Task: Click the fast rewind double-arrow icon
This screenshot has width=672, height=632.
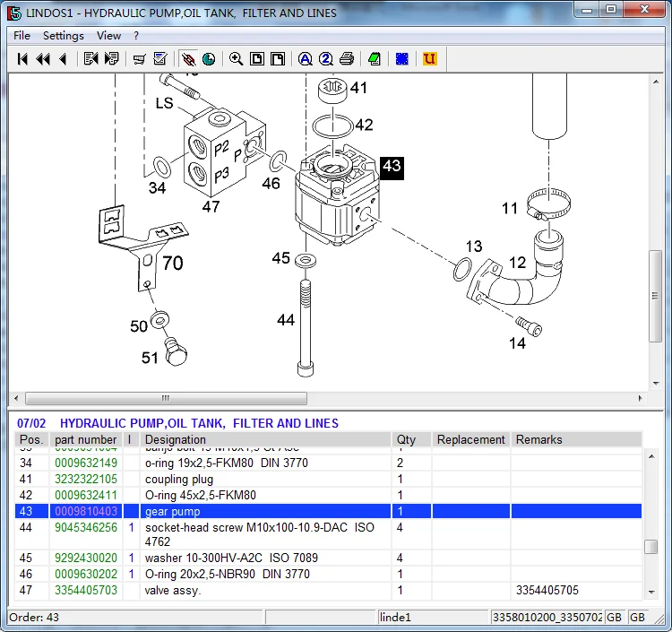Action: point(42,59)
